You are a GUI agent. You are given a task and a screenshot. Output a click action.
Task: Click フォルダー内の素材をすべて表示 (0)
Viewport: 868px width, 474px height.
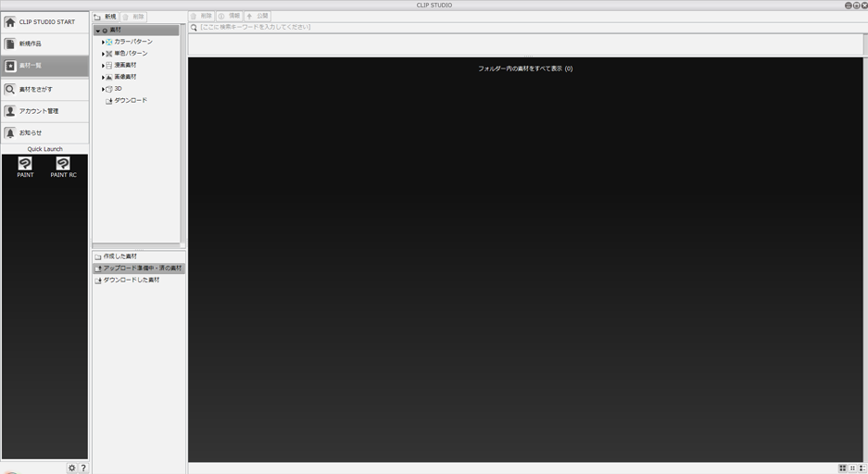(x=525, y=69)
